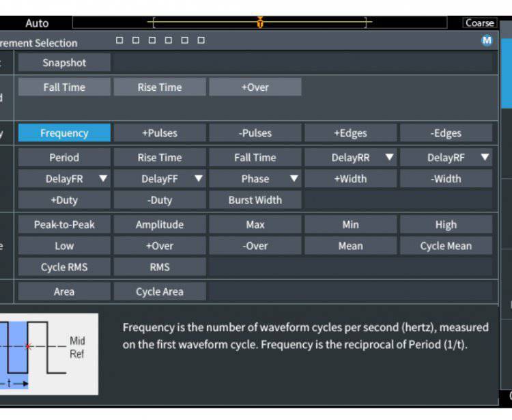Select the Cycle RMS measurement
This screenshot has width=512, height=420.
tap(64, 267)
